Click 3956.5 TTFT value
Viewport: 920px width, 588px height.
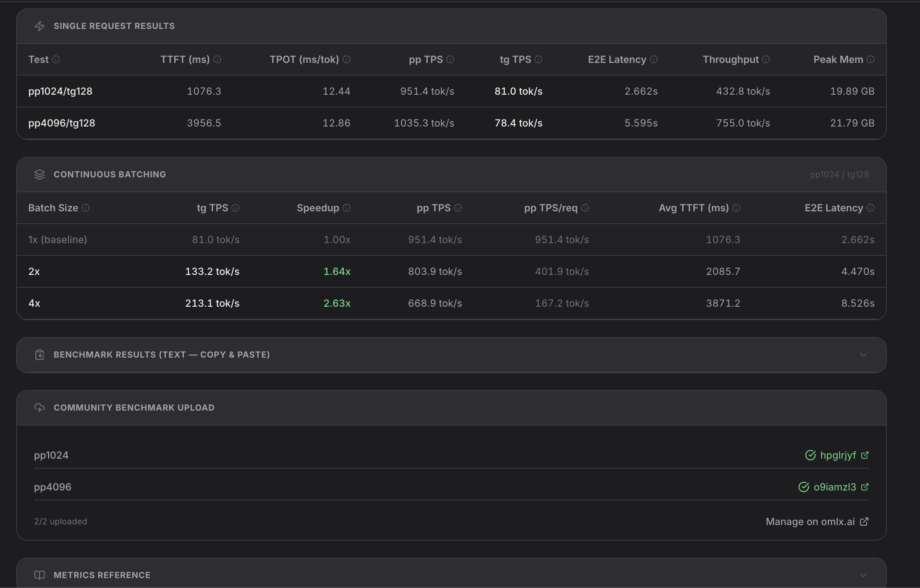pyautogui.click(x=204, y=123)
